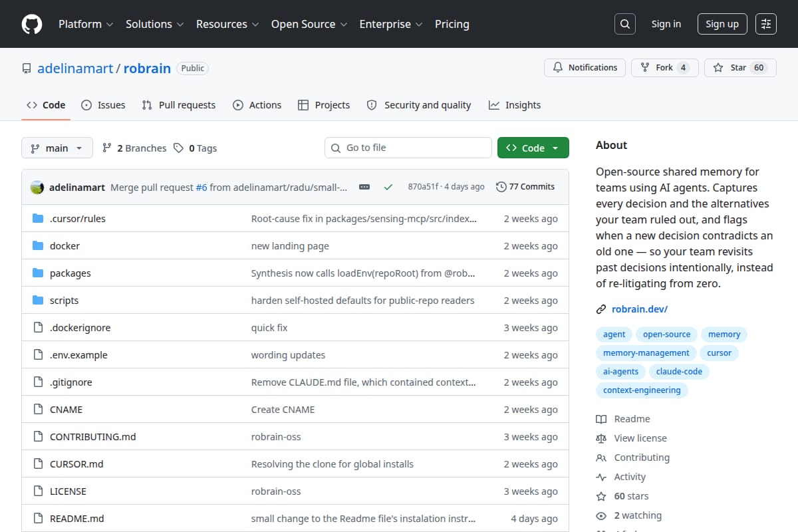Viewport: 798px width, 532px height.
Task: Expand the Platform menu
Action: [x=86, y=24]
